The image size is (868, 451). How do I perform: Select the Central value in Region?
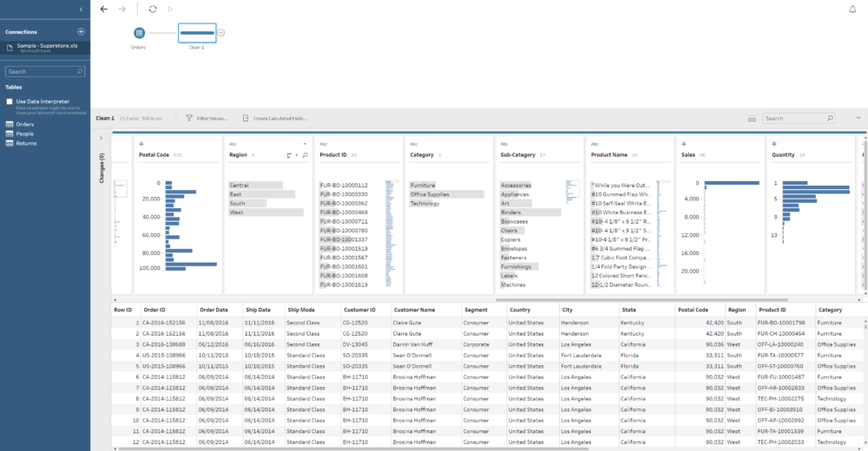tap(240, 185)
